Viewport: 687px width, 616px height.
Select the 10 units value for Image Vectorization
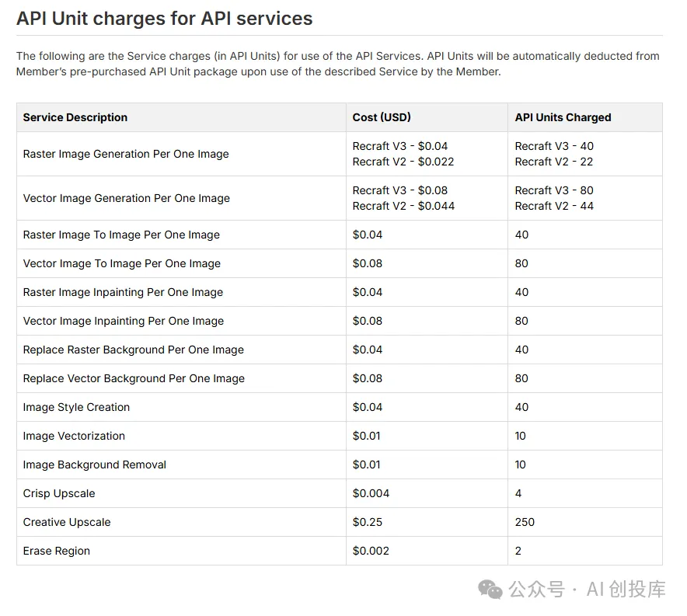pyautogui.click(x=521, y=436)
